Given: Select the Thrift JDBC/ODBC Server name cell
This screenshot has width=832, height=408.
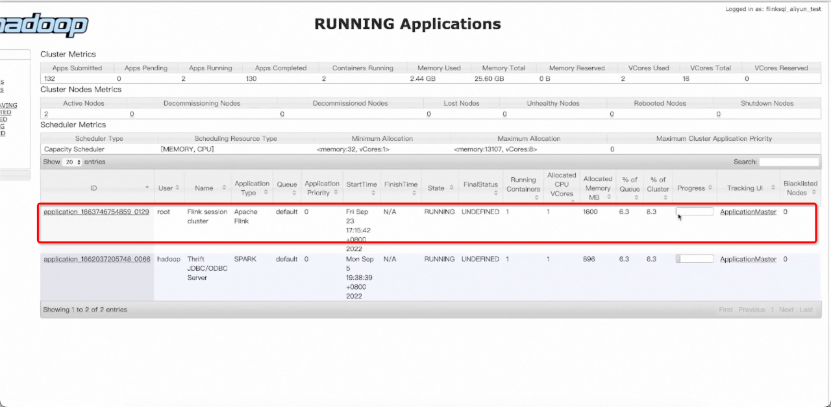Looking at the screenshot, I should 207,268.
